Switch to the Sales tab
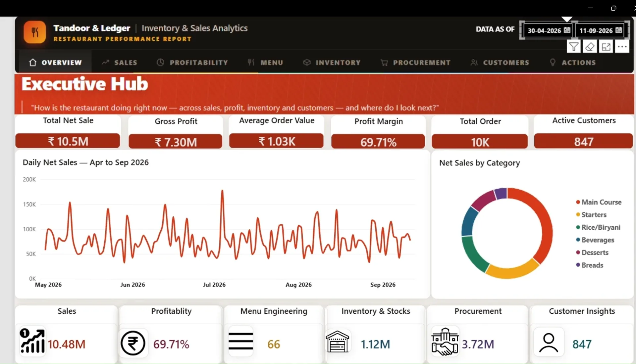This screenshot has height=364, width=636. pyautogui.click(x=120, y=62)
